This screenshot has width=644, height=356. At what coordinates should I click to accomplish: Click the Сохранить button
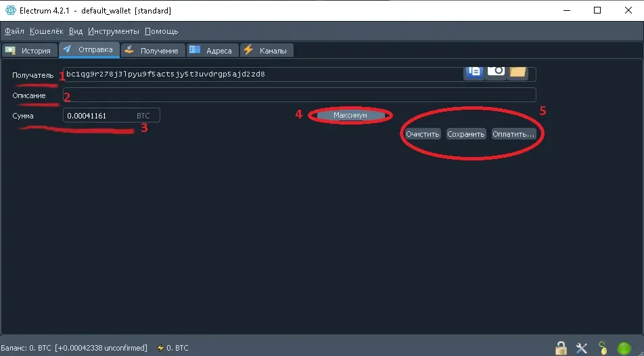pos(466,134)
